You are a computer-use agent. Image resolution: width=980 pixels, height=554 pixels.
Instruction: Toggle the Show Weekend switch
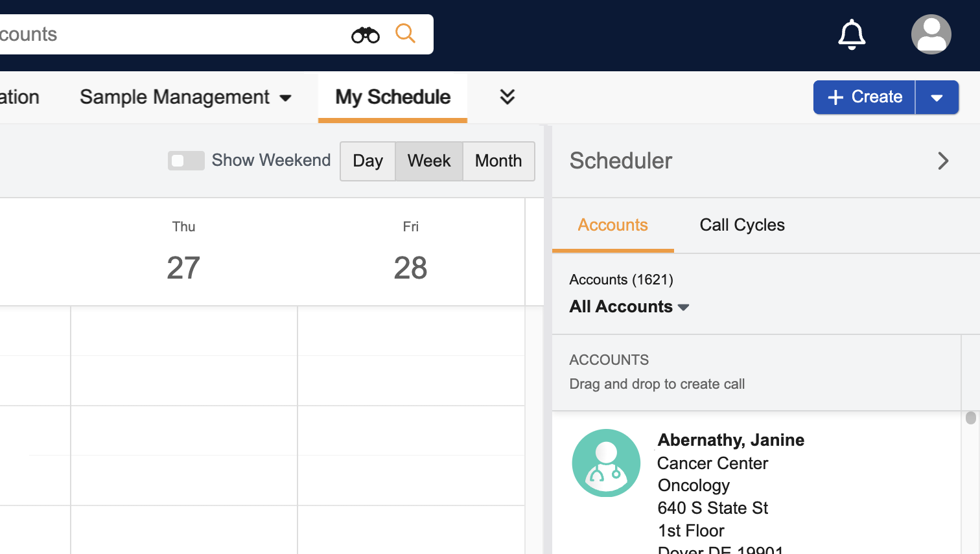point(186,161)
